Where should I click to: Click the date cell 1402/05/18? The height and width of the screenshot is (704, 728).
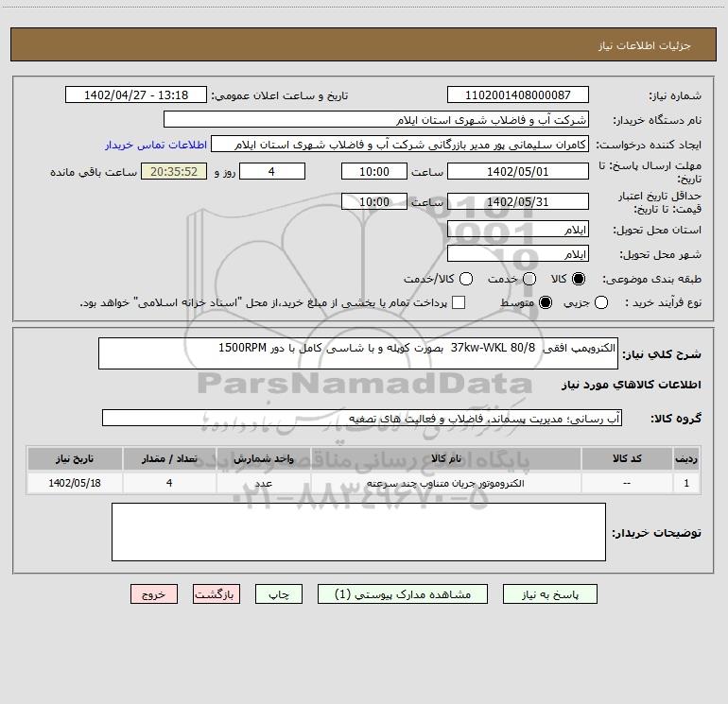pos(75,483)
